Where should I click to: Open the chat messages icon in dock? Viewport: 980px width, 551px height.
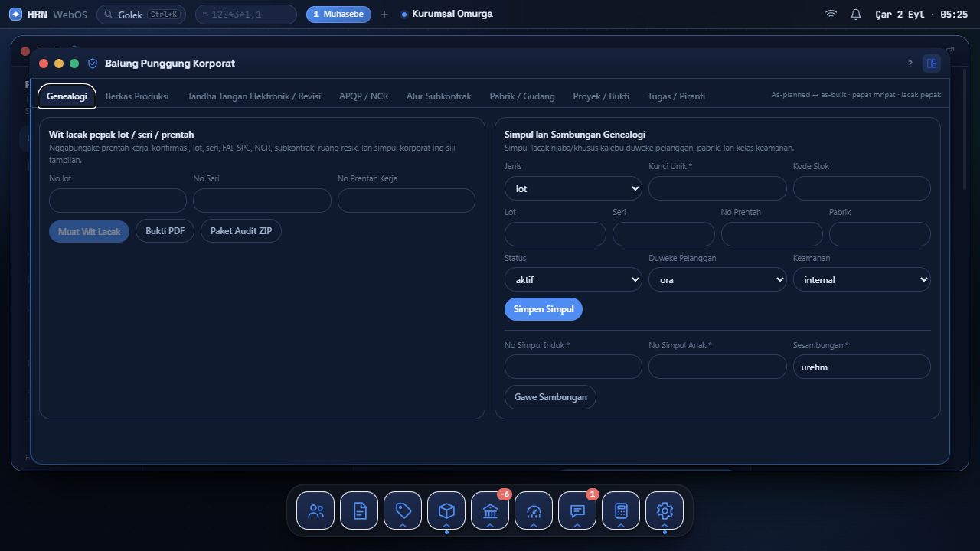click(577, 510)
